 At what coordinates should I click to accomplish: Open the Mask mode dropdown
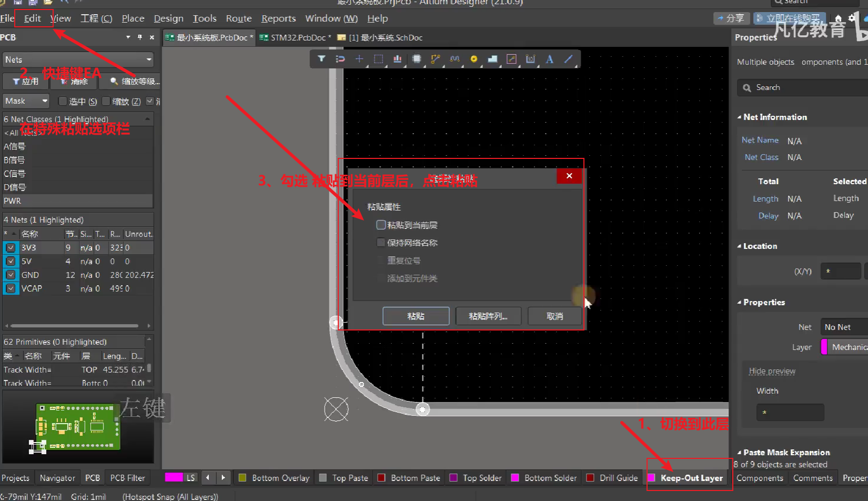point(26,101)
